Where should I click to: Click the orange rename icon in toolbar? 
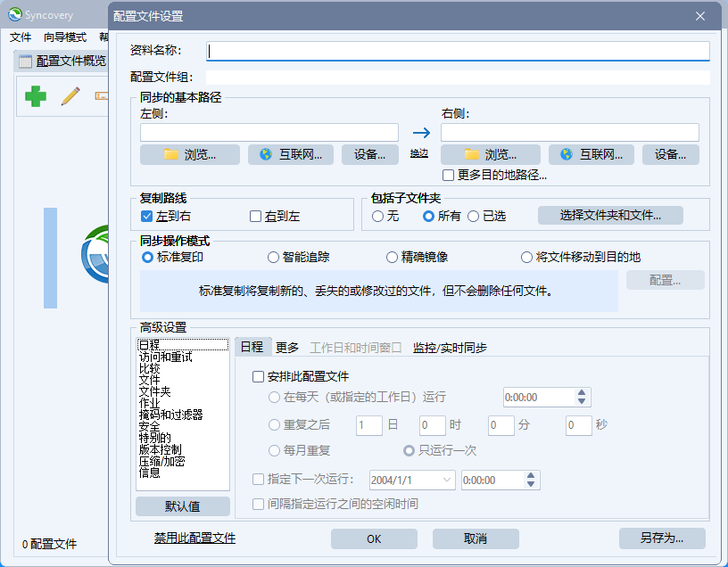(x=101, y=96)
